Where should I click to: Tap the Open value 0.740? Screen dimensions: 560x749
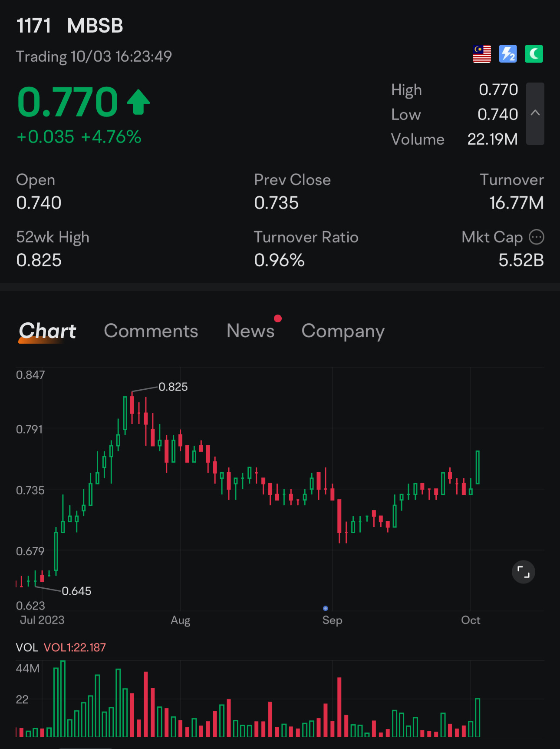pos(39,203)
